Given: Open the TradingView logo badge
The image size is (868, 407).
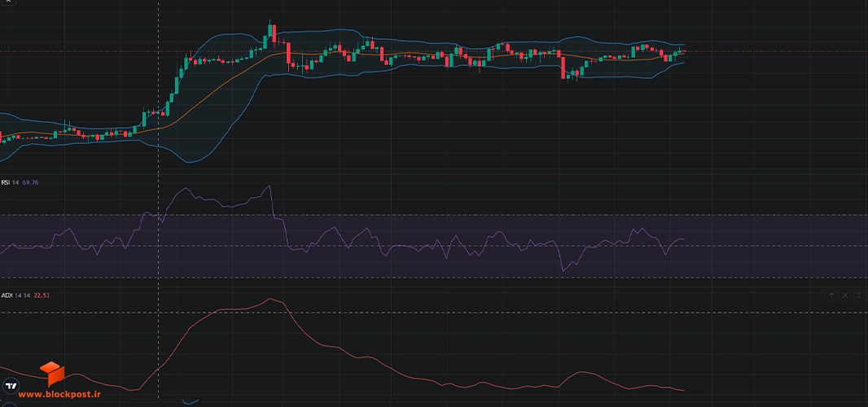Looking at the screenshot, I should (11, 386).
